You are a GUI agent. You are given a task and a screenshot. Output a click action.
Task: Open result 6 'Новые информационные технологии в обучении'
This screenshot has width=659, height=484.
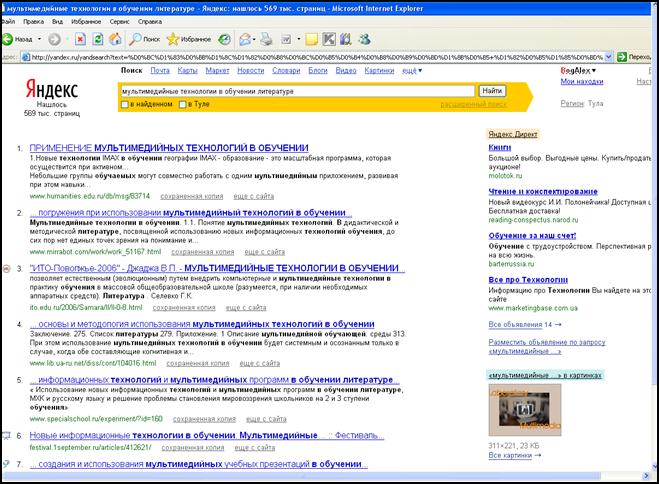pos(207,436)
